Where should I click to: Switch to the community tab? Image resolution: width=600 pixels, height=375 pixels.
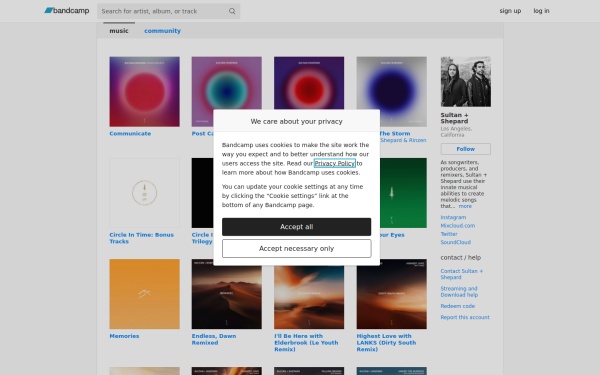click(x=162, y=31)
